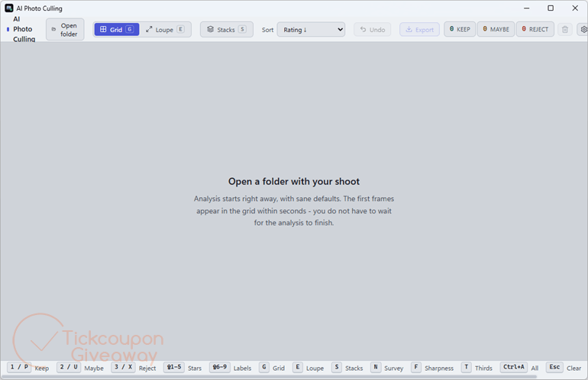588x380 pixels.
Task: Click the 1-5 Stars shortcut hint
Action: pyautogui.click(x=183, y=368)
